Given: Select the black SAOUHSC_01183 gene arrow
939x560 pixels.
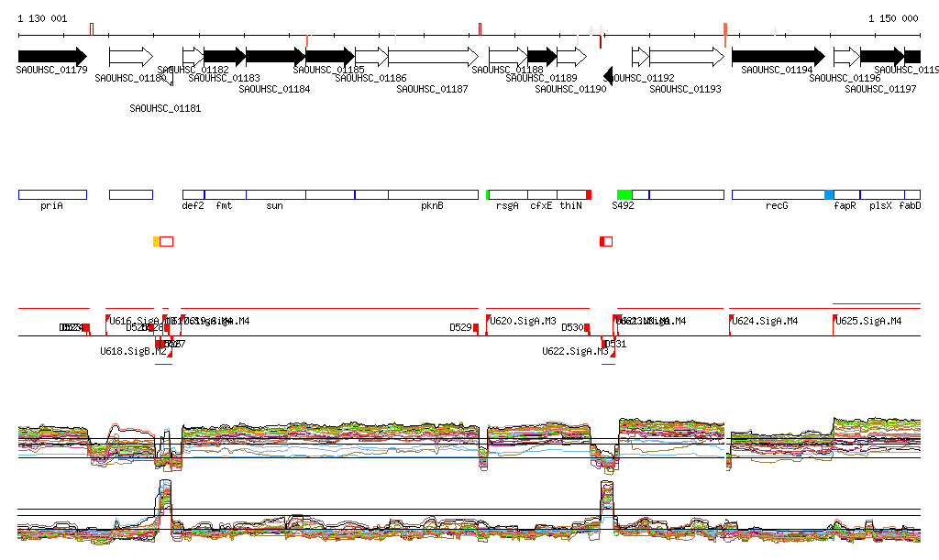Looking at the screenshot, I should point(226,57).
